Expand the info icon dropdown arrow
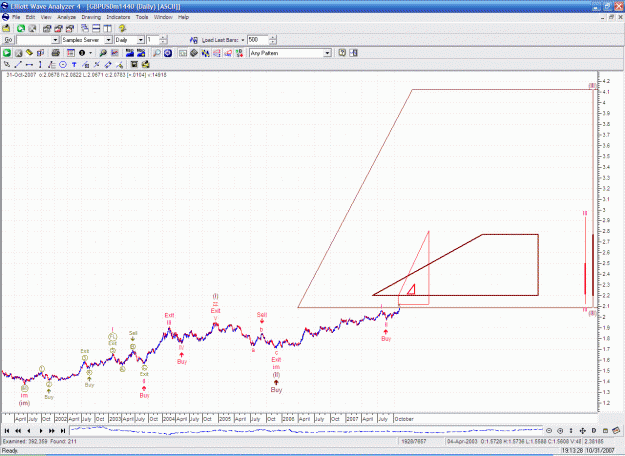 91,53
